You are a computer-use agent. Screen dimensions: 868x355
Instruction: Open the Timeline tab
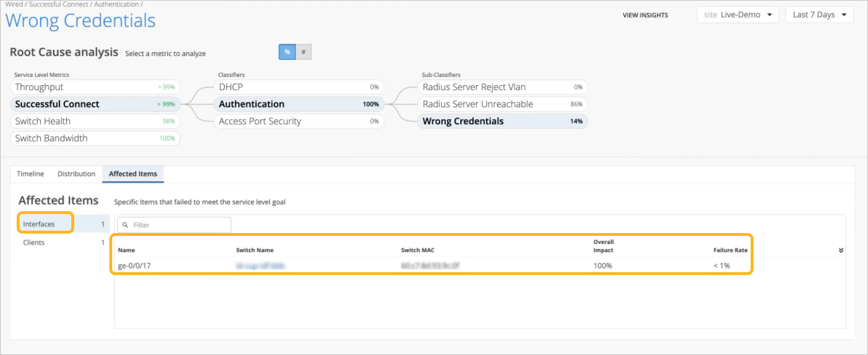30,174
